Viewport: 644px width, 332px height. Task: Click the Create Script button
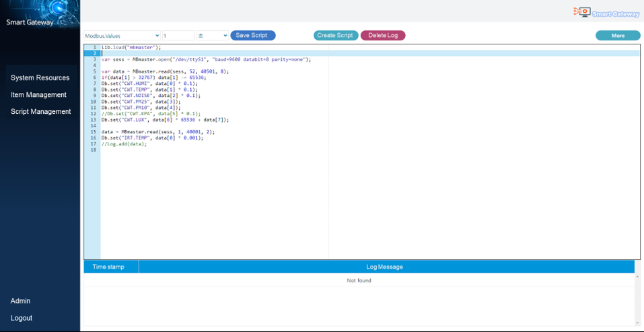click(336, 35)
